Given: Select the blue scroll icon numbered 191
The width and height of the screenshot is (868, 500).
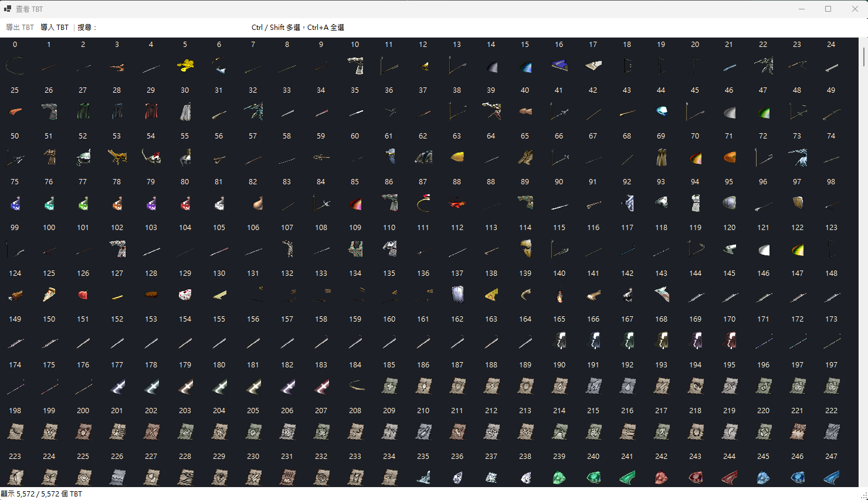Looking at the screenshot, I should 594,386.
